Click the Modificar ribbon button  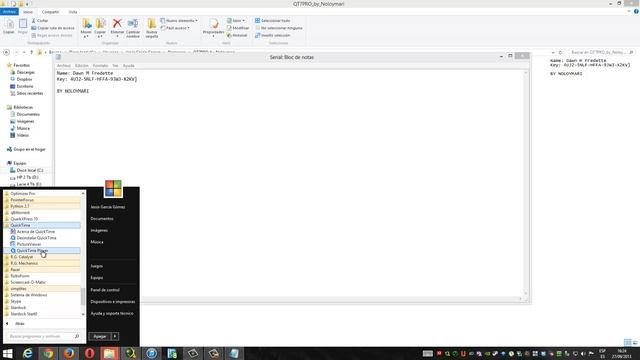(x=238, y=28)
